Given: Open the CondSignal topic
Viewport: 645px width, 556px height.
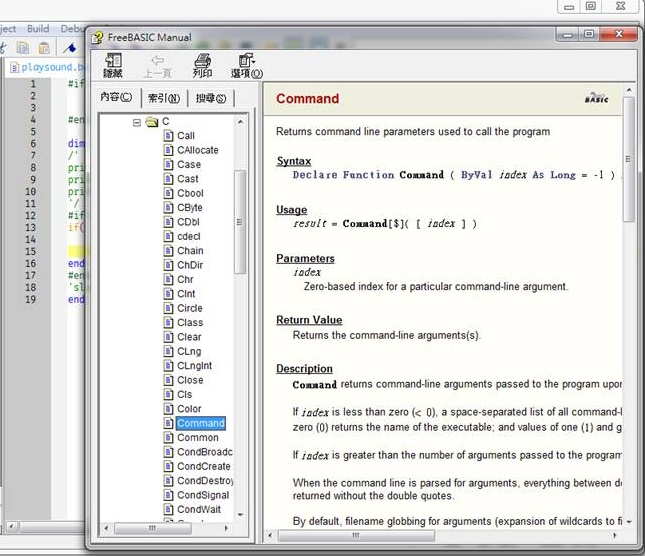Looking at the screenshot, I should click(x=203, y=496).
